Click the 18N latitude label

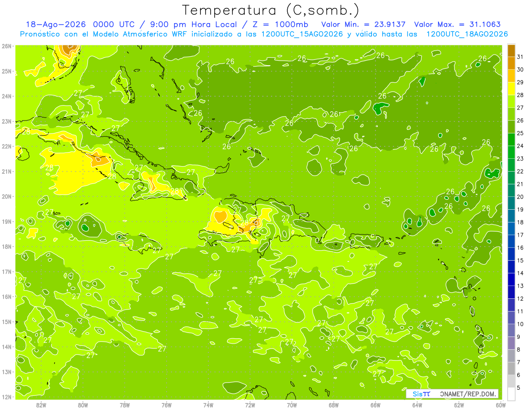point(7,247)
